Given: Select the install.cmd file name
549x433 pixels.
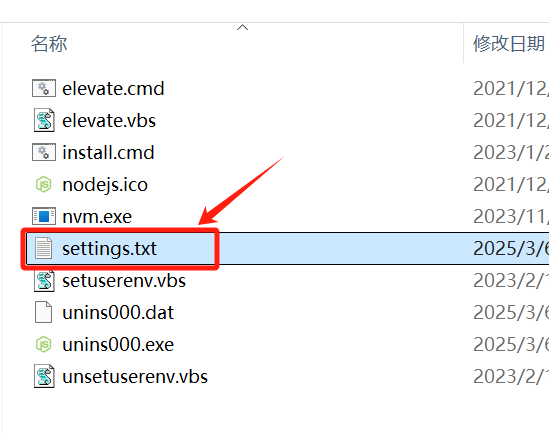Looking at the screenshot, I should (108, 153).
